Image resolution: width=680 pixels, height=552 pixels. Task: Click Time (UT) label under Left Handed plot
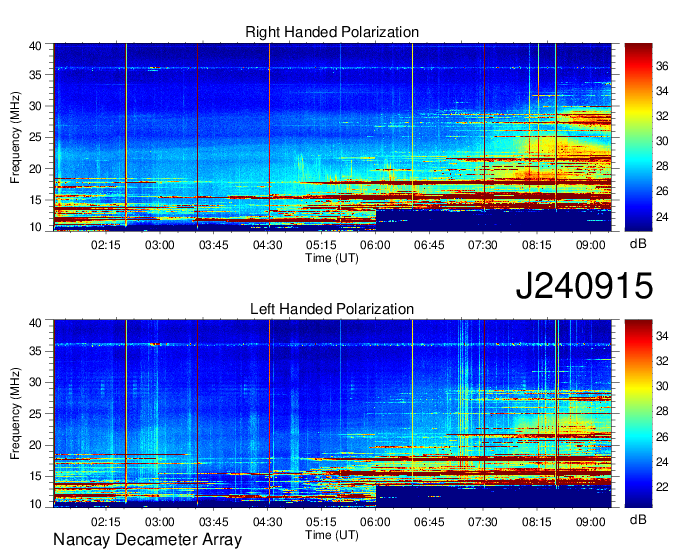[x=332, y=535]
